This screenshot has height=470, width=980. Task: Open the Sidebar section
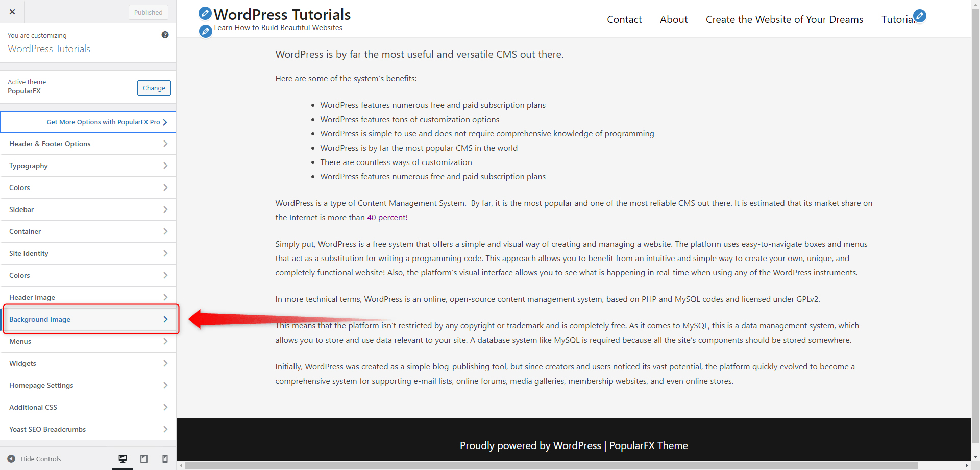pyautogui.click(x=88, y=209)
